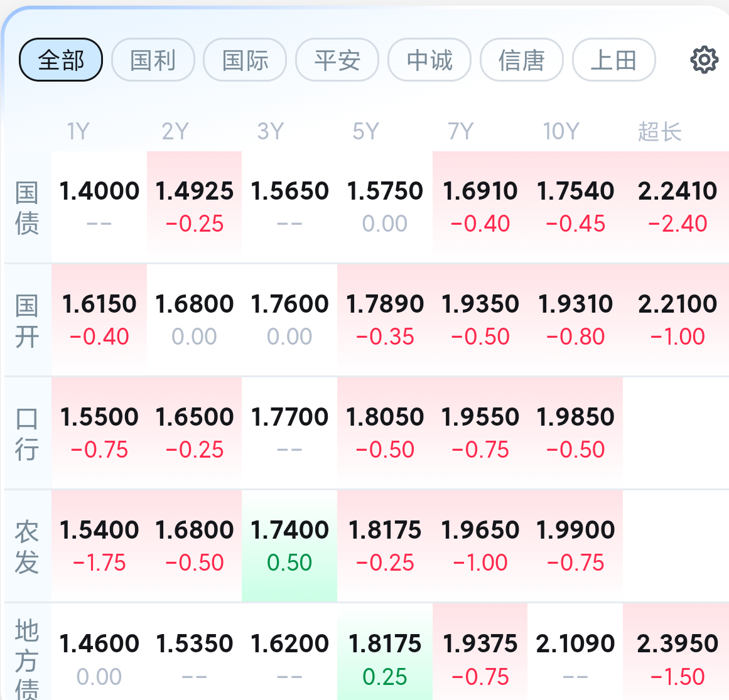This screenshot has height=700, width=729.
Task: Click 国债 超长 cell showing 2.2410
Action: pos(676,207)
